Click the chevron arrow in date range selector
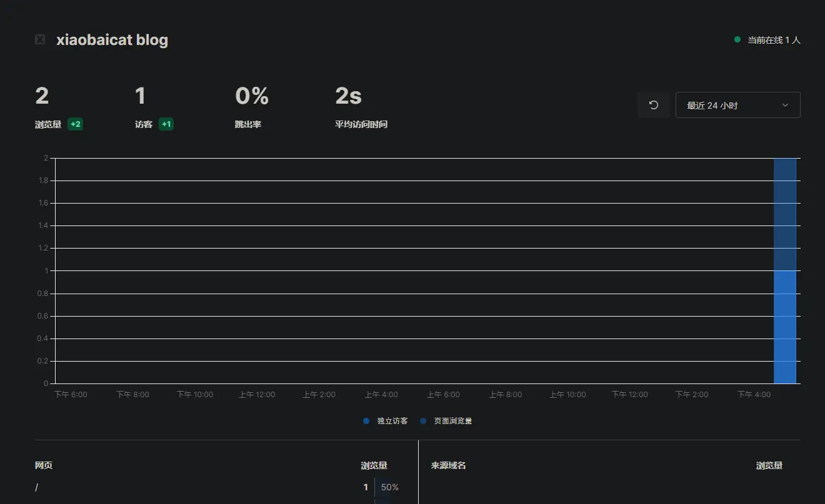This screenshot has height=504, width=825. point(785,105)
